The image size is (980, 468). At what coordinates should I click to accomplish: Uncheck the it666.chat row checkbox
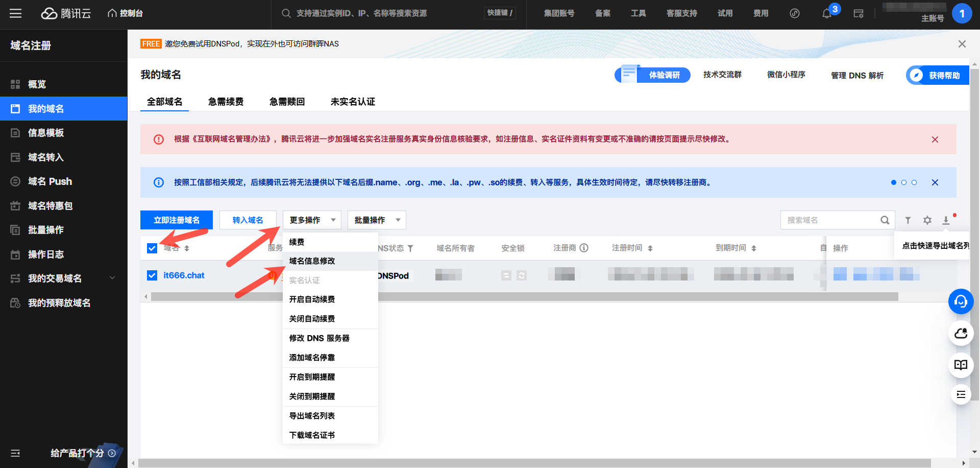(x=152, y=275)
